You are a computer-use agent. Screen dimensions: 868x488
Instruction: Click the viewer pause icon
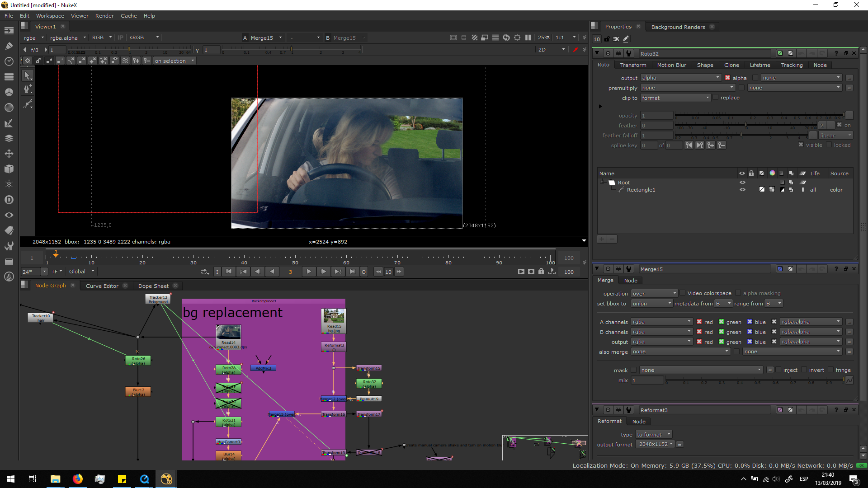point(528,38)
